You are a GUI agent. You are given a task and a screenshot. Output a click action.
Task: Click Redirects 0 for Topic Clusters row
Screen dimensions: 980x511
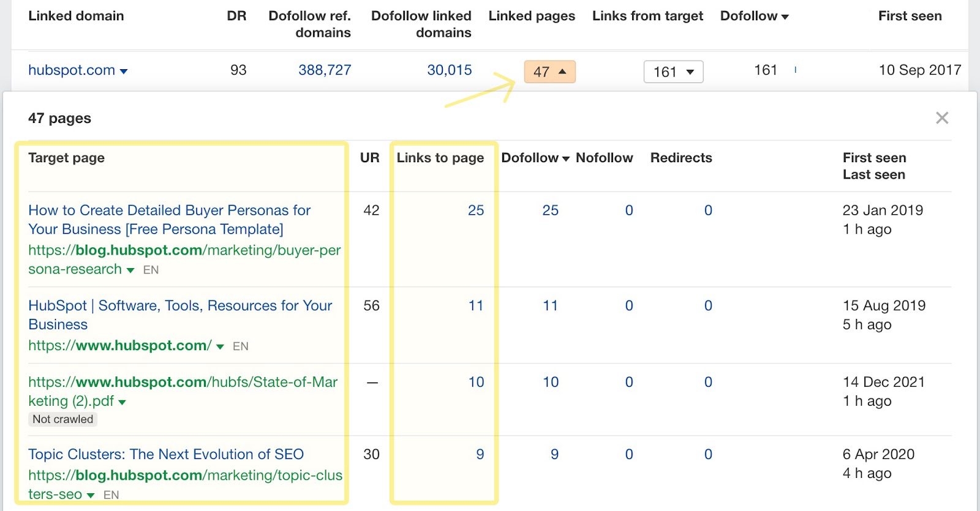pos(708,454)
